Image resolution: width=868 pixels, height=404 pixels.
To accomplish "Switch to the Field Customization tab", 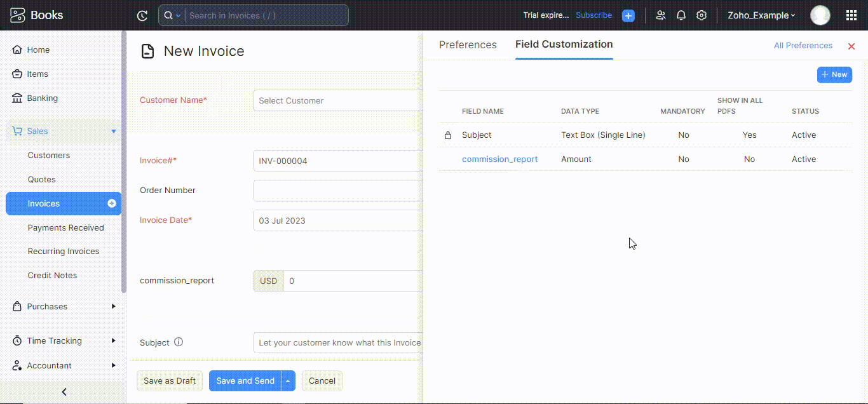I will tap(564, 44).
